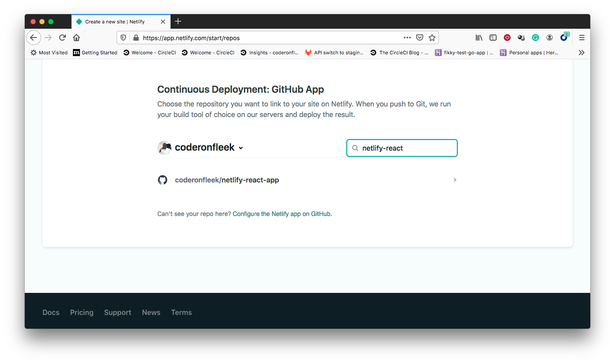
Task: Click Configure the Netlify app on GitHub
Action: tap(281, 214)
